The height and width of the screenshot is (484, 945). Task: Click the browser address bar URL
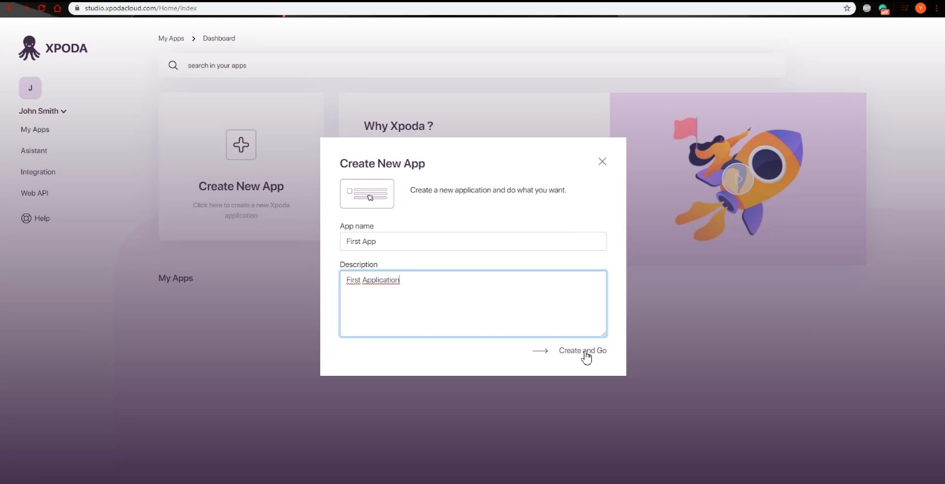140,8
